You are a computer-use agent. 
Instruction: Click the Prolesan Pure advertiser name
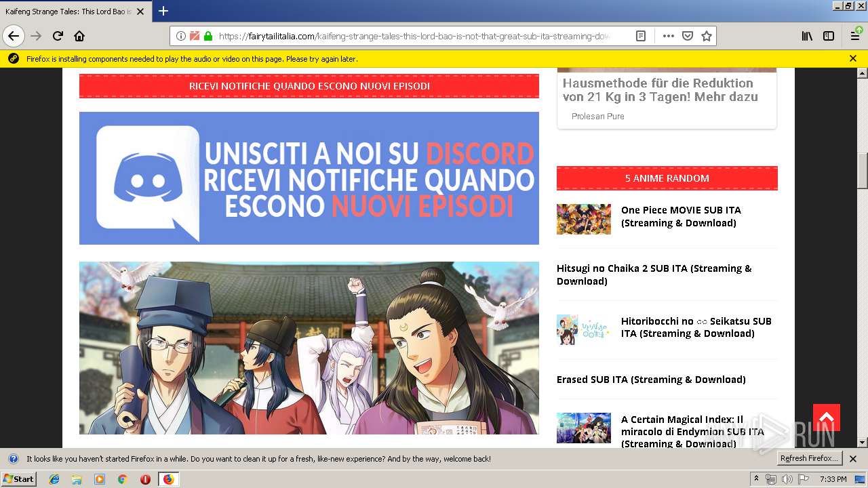coord(598,117)
